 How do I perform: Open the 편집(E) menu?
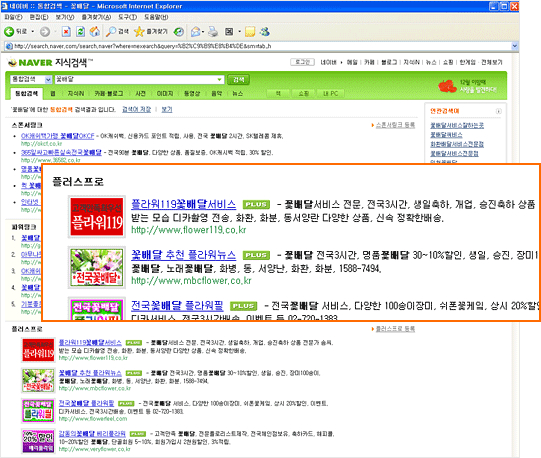point(39,17)
